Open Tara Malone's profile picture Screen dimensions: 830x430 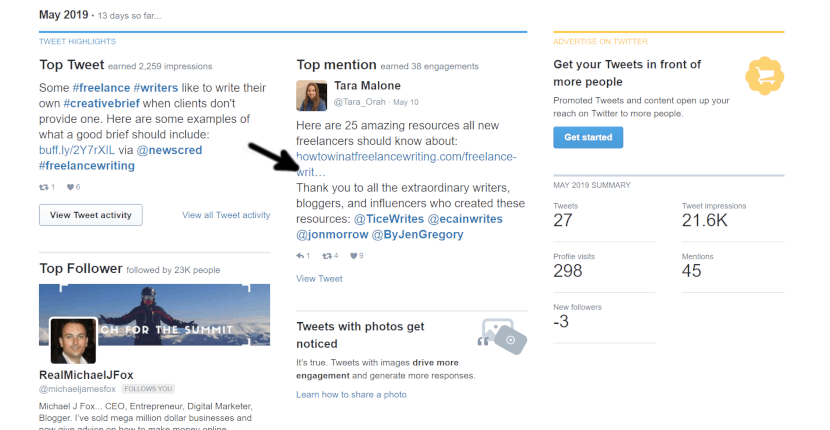coord(311,96)
